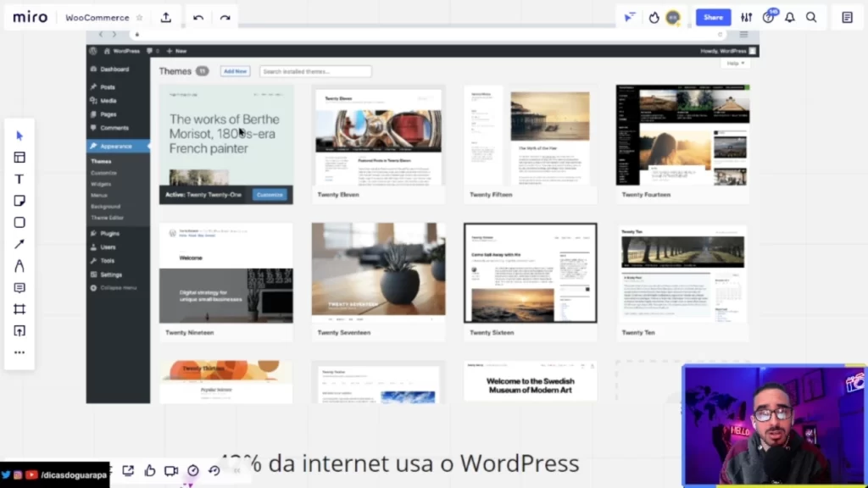Open the Upload tool in left toolbar
The height and width of the screenshot is (488, 868).
(19, 331)
